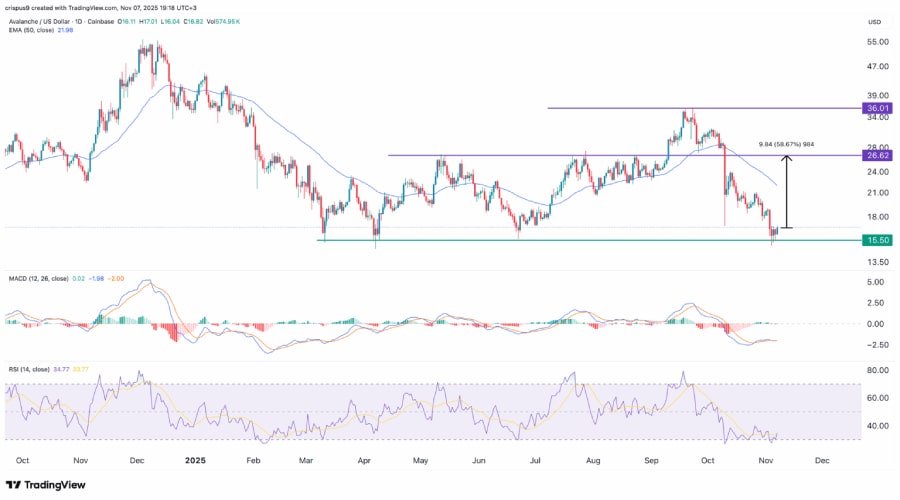Click the USD currency label above price axis
900x500 pixels.
(874, 22)
